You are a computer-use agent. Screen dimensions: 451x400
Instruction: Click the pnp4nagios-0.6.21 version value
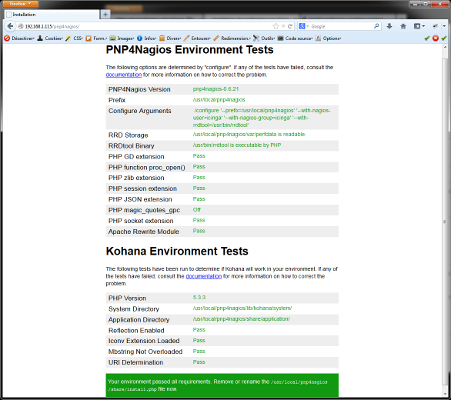216,89
